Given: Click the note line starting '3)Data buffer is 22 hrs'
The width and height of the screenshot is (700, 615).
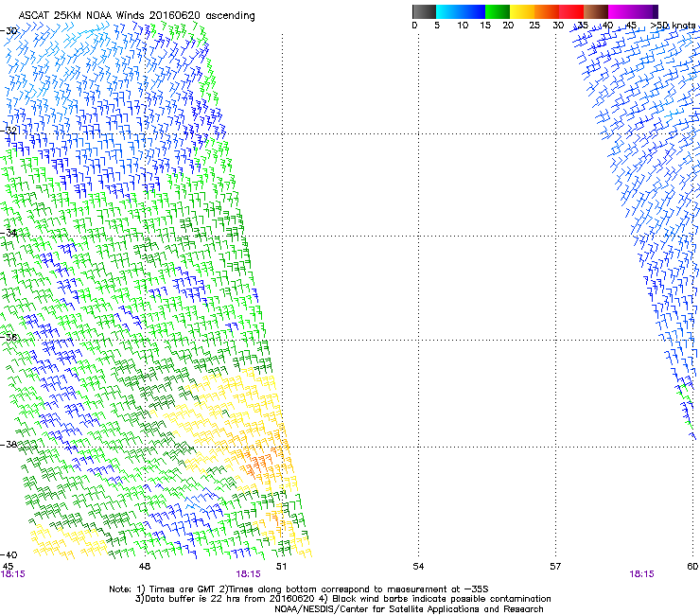Looking at the screenshot, I should pos(342,599).
